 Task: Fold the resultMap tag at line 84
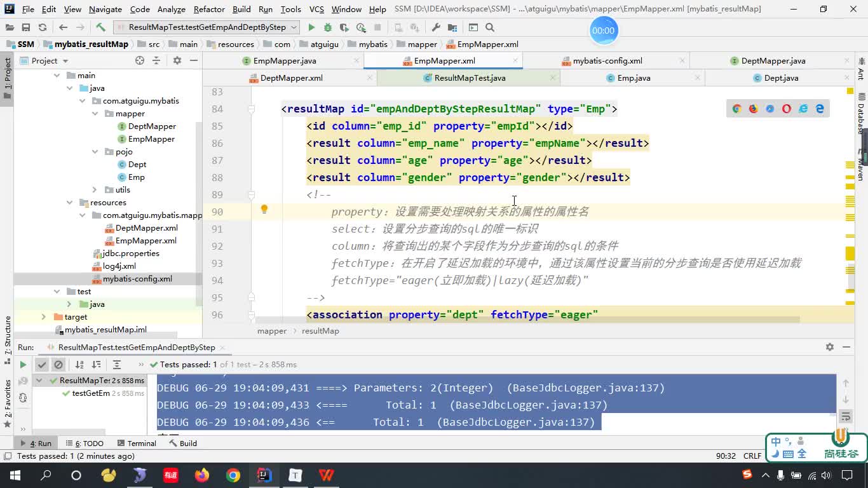[x=251, y=109]
